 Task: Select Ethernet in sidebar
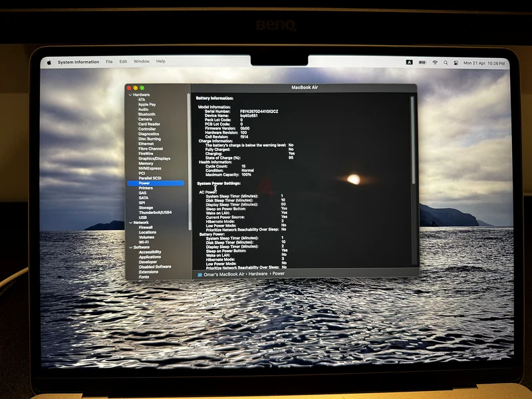(146, 144)
